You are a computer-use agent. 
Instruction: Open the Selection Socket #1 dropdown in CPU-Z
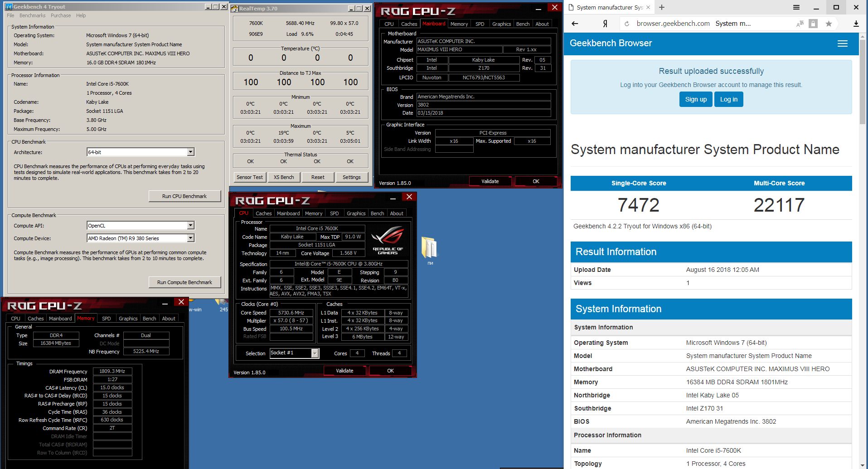[315, 353]
